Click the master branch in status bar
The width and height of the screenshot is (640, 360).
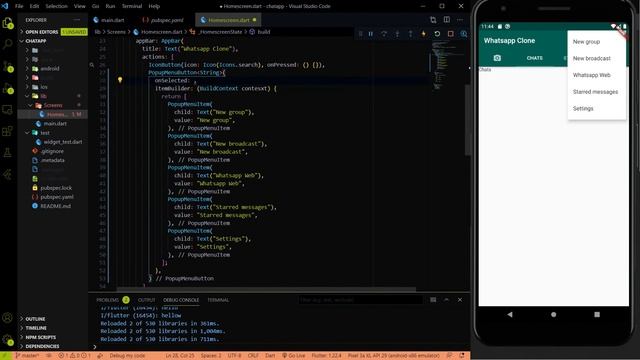(x=27, y=356)
